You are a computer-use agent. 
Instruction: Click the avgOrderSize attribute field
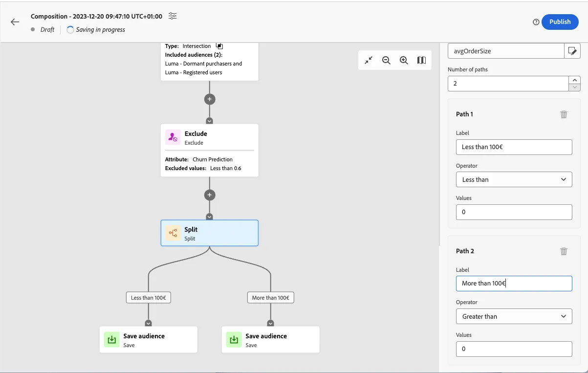click(506, 51)
